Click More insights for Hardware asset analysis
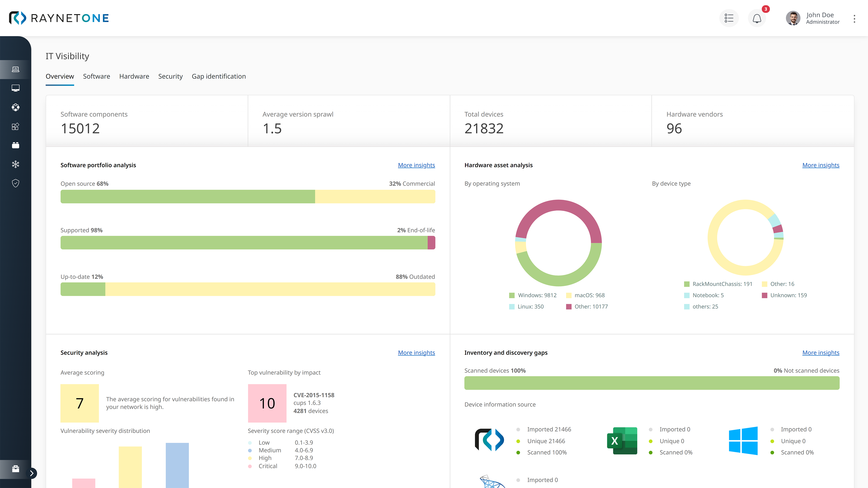The image size is (868, 488). click(x=821, y=165)
